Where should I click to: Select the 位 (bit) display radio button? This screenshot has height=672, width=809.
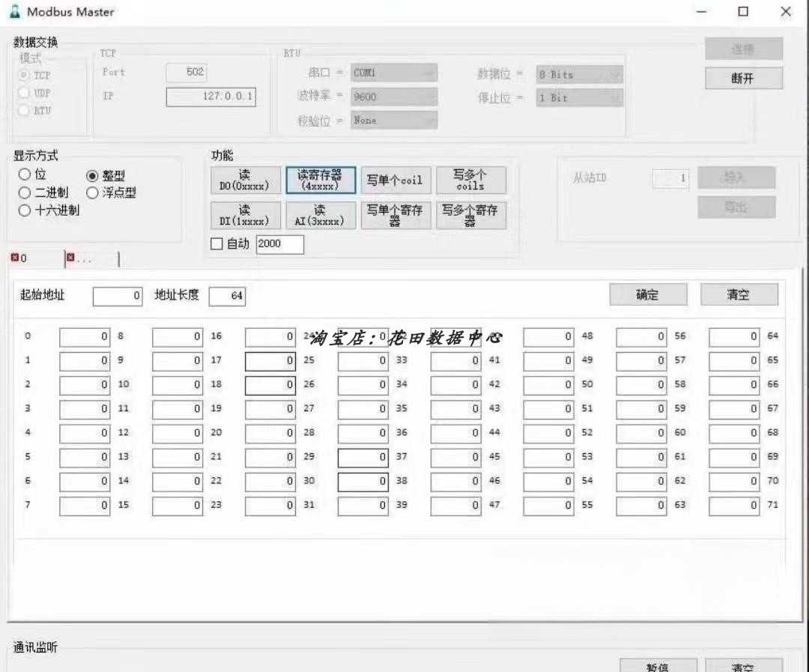pos(24,175)
